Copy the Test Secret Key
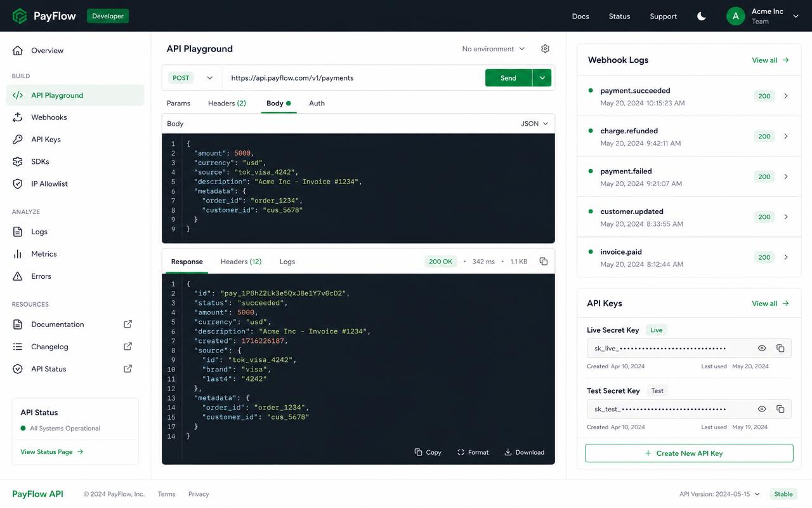The width and height of the screenshot is (812, 508). tap(780, 409)
